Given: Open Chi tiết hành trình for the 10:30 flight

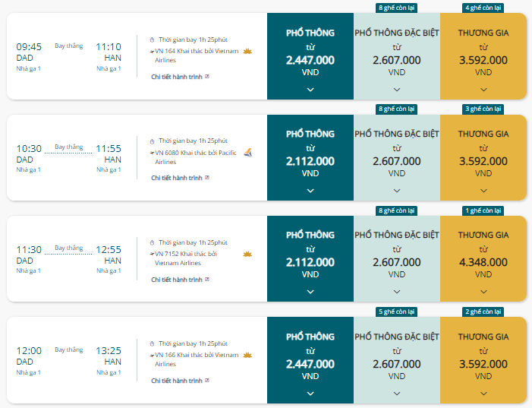Looking at the screenshot, I should [177, 178].
